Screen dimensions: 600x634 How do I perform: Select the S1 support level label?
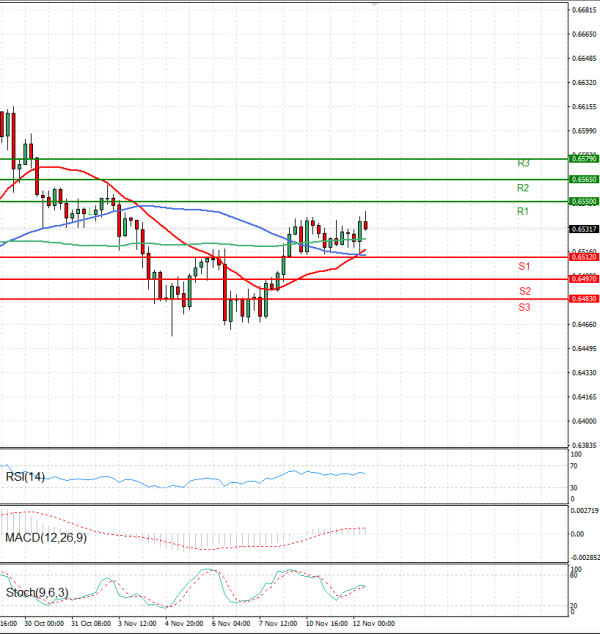pos(524,266)
